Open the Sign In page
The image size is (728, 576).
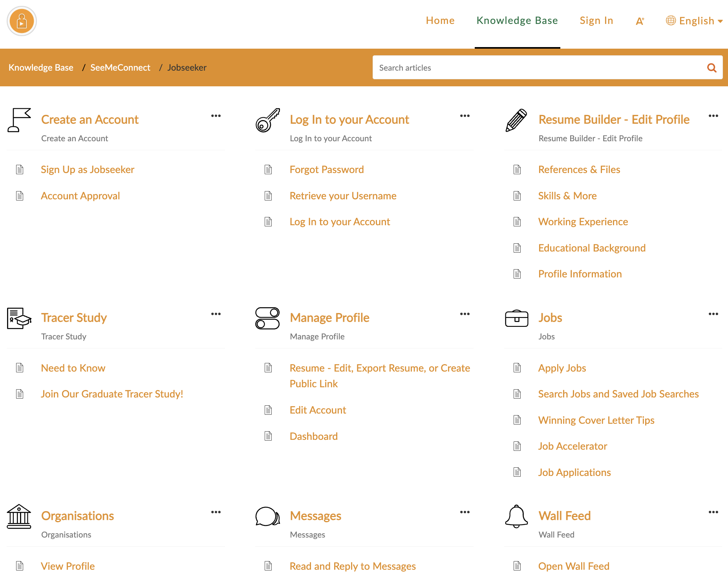pos(596,21)
